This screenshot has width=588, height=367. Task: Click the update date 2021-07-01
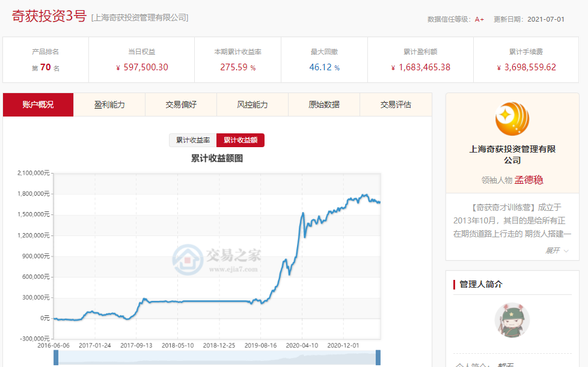[546, 19]
